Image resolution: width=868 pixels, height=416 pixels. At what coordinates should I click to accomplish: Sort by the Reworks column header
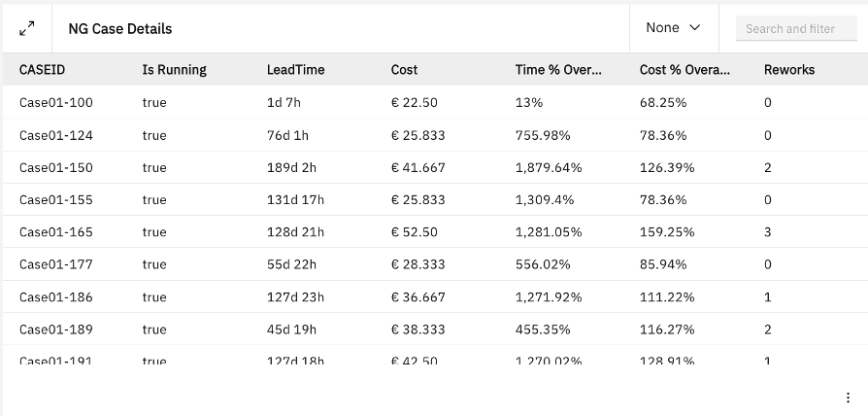click(x=789, y=70)
